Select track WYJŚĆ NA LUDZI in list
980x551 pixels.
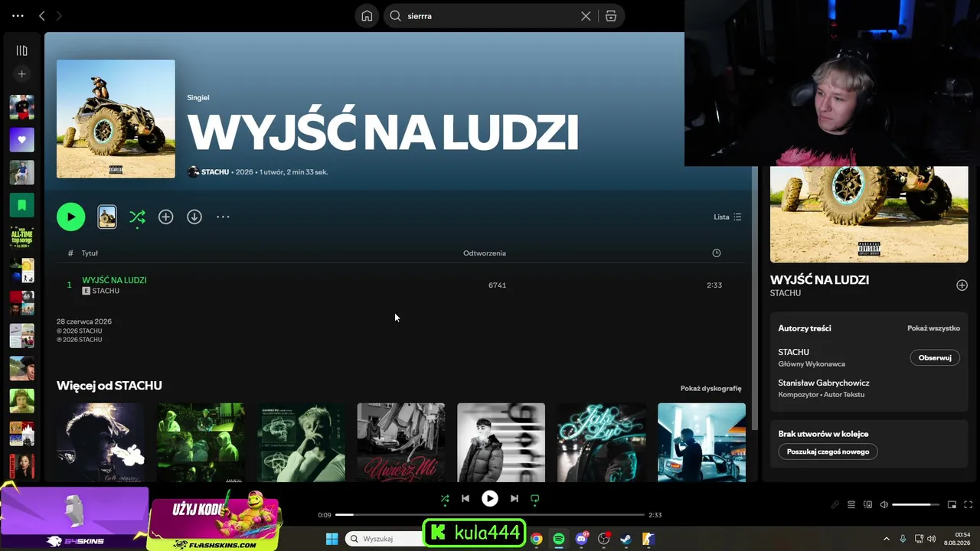click(114, 280)
